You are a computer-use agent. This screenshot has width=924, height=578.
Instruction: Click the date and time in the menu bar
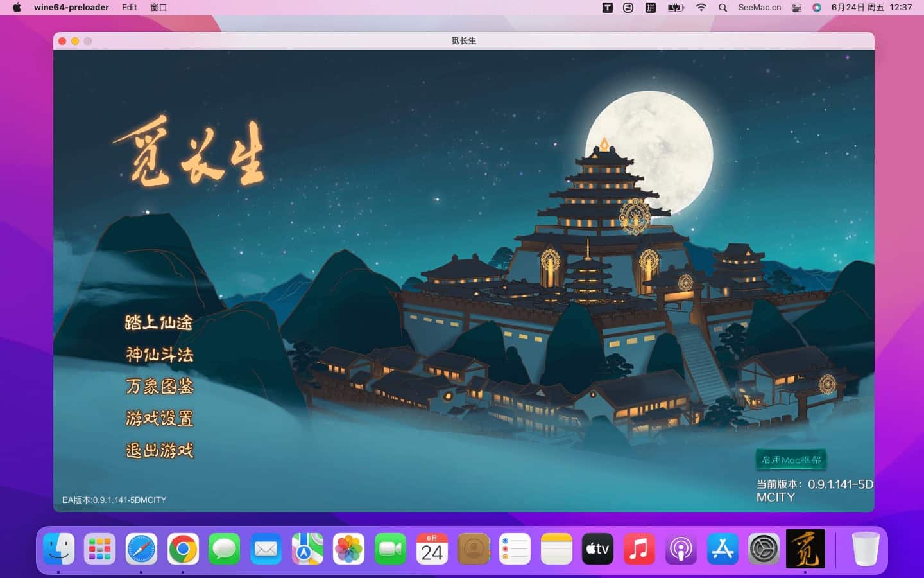pos(871,8)
